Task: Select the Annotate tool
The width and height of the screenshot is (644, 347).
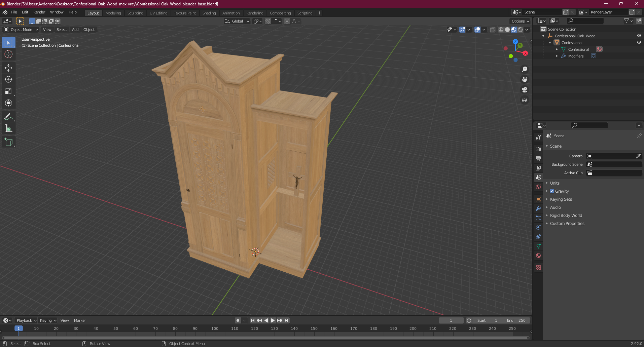Action: tap(8, 117)
